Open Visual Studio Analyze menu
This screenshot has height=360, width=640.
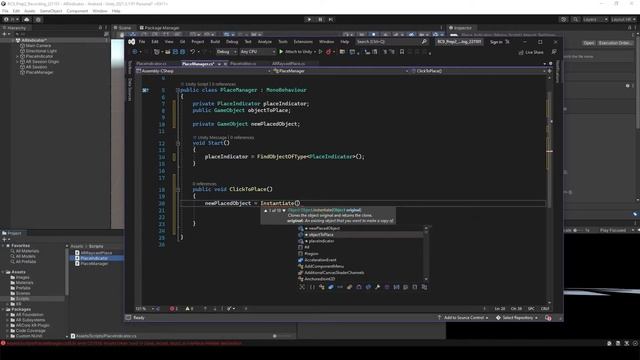pyautogui.click(x=264, y=42)
